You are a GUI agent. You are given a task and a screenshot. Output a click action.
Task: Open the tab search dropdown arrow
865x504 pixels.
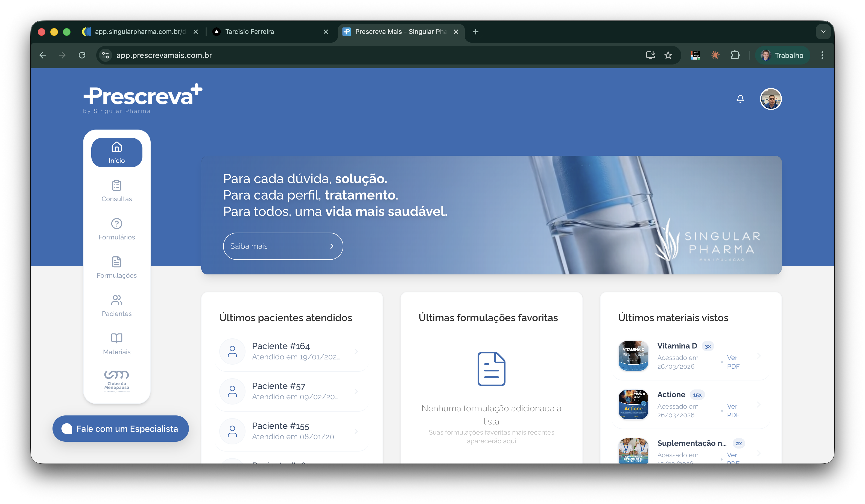[x=823, y=31]
